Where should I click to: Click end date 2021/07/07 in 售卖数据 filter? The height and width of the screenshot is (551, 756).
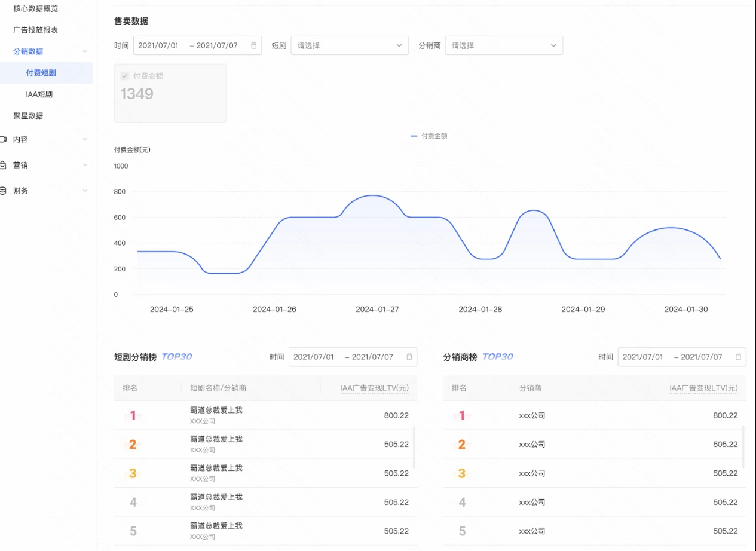tap(217, 45)
